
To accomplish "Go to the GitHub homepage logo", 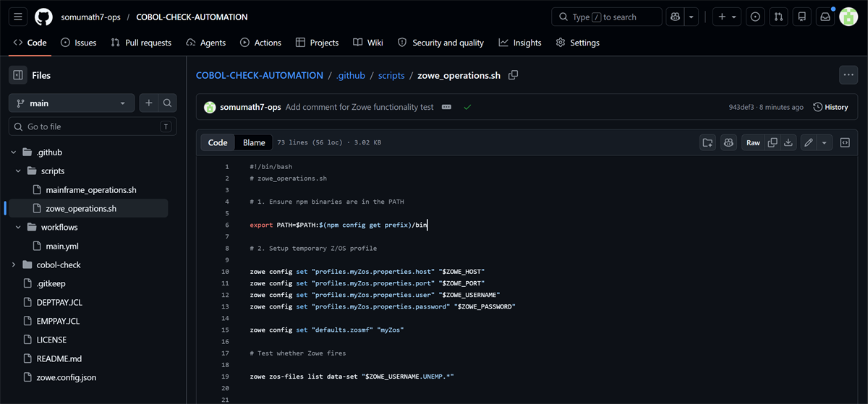I will point(43,17).
